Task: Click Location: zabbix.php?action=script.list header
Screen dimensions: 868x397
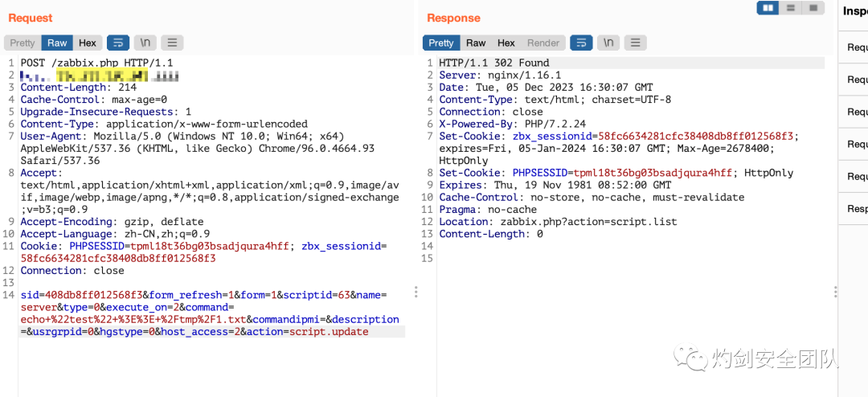Action: [559, 222]
